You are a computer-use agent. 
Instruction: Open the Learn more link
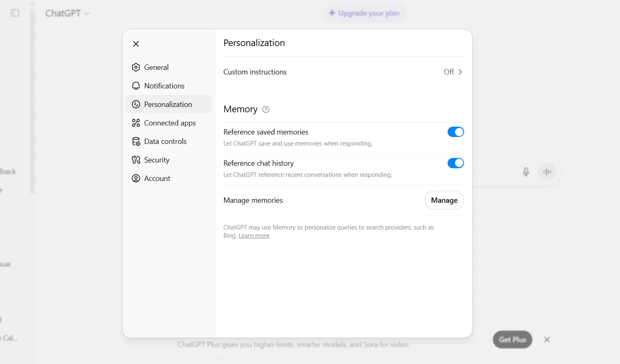point(254,235)
